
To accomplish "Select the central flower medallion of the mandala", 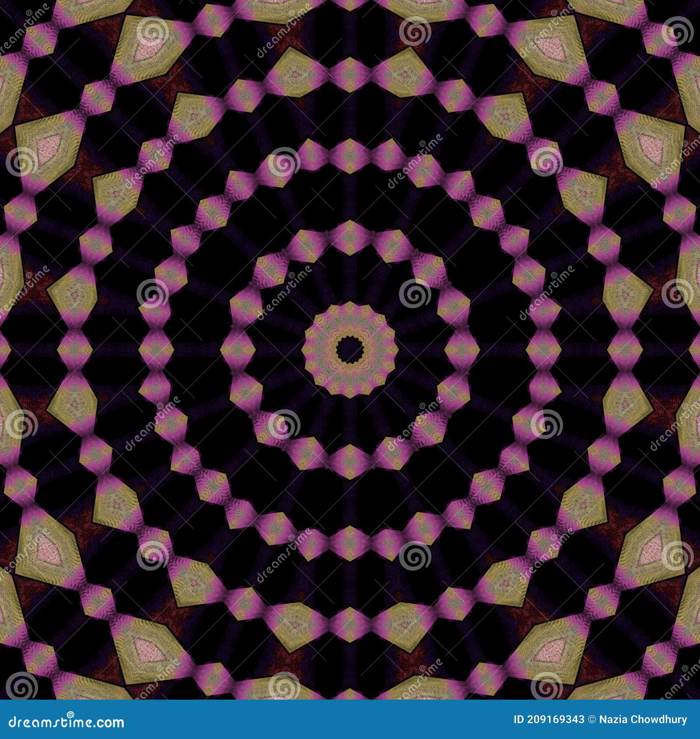I will 350,350.
